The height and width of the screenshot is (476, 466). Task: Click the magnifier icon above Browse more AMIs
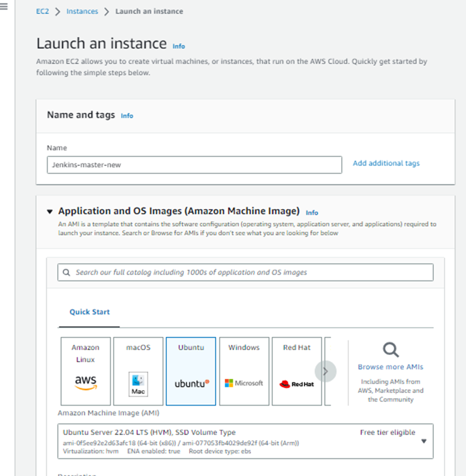[390, 351]
